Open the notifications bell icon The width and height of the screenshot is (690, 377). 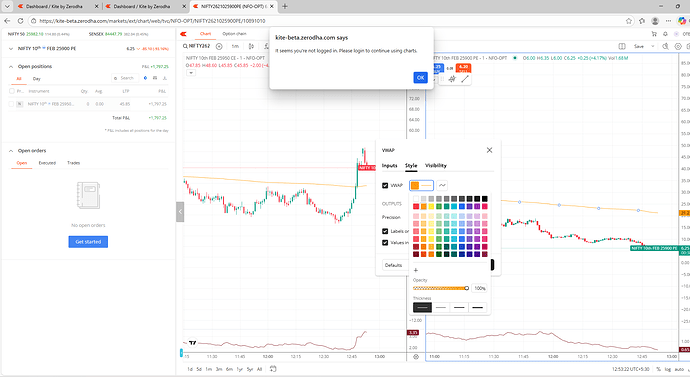(x=665, y=34)
